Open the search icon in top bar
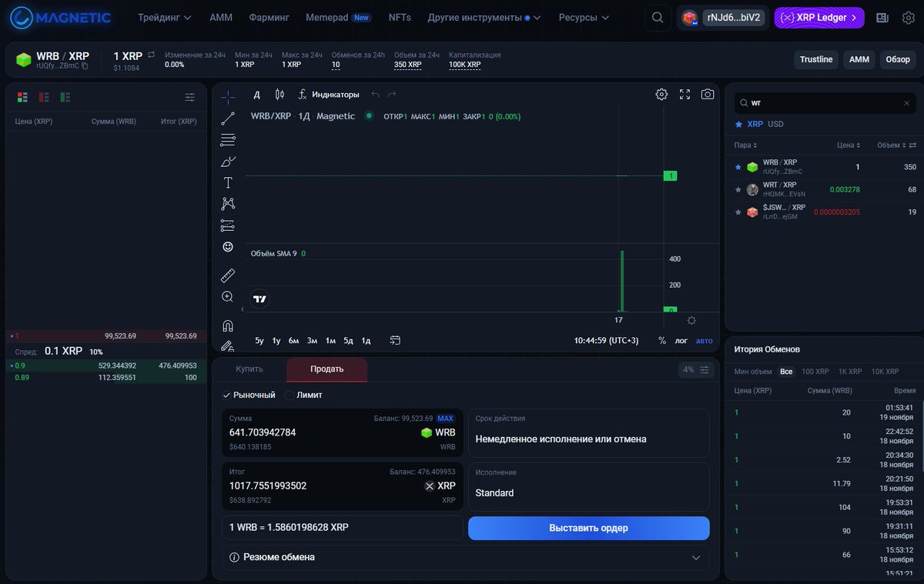Image resolution: width=924 pixels, height=584 pixels. pos(657,18)
